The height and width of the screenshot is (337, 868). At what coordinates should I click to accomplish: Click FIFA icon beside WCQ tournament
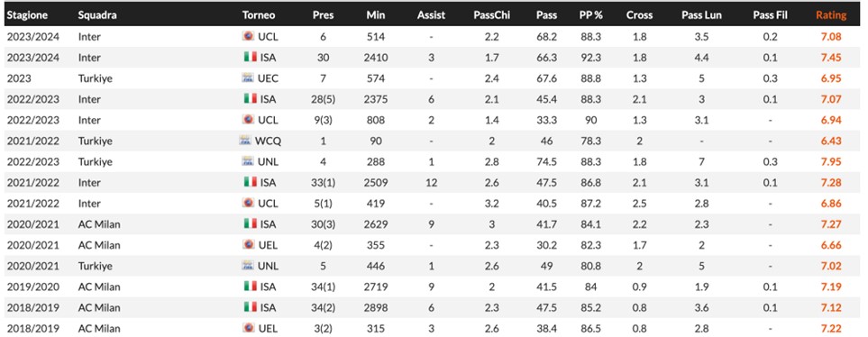click(x=245, y=141)
